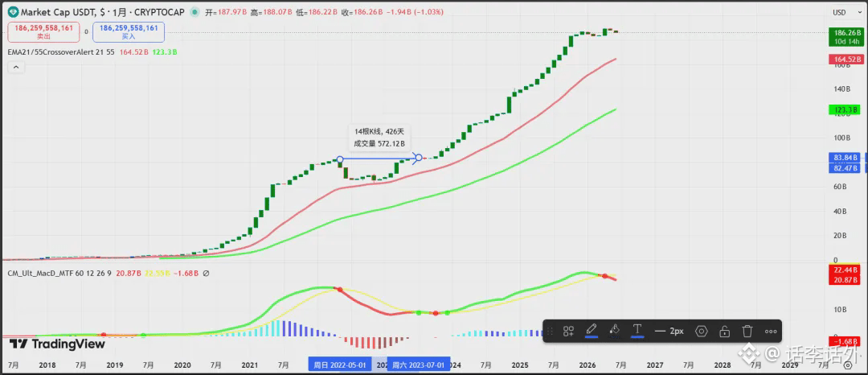The width and height of the screenshot is (868, 375).
Task: Click the red sell price button
Action: [x=43, y=32]
